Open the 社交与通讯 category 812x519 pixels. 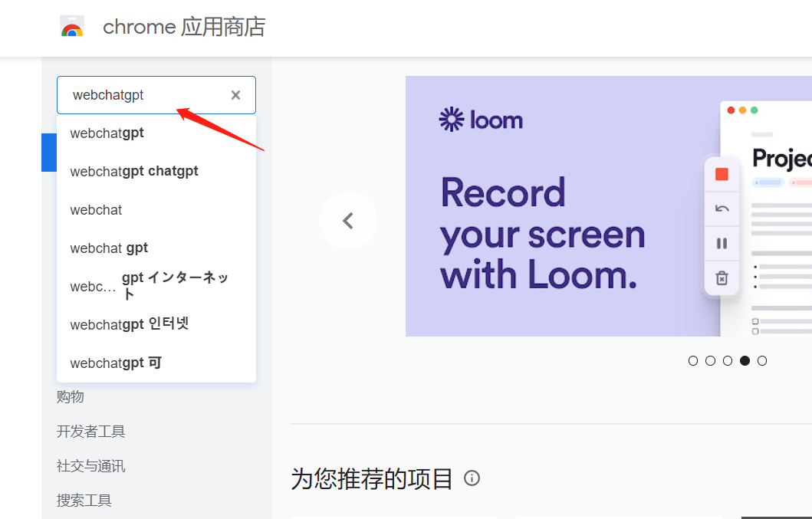pos(91,466)
